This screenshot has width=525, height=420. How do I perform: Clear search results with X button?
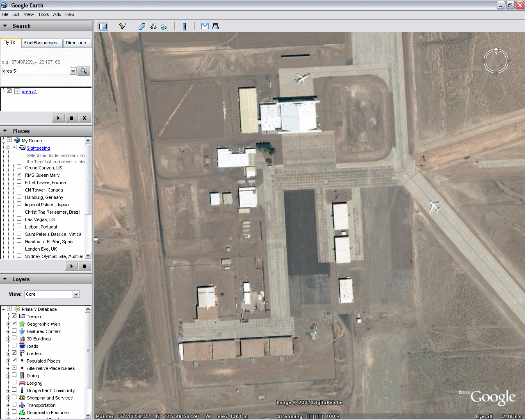click(84, 118)
